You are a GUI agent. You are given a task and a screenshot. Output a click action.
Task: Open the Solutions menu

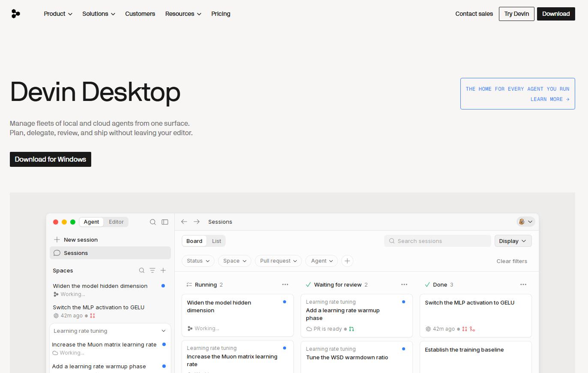pyautogui.click(x=98, y=14)
